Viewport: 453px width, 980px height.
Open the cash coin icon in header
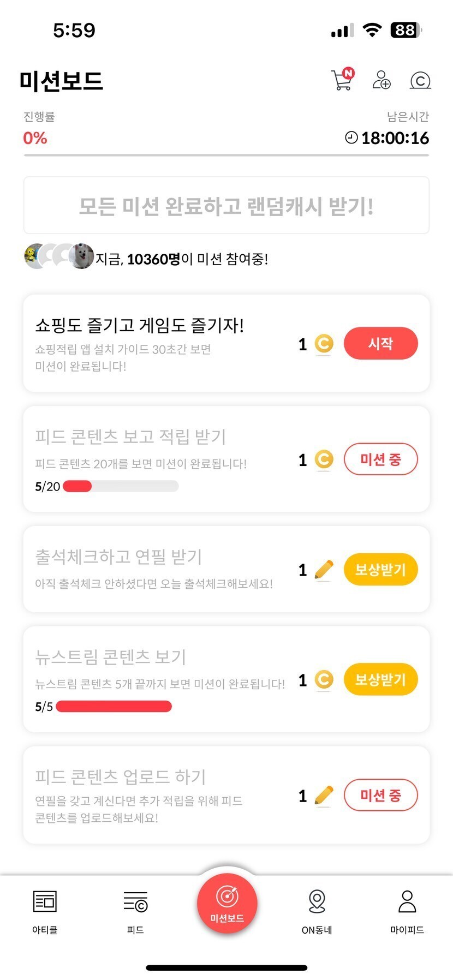click(420, 81)
